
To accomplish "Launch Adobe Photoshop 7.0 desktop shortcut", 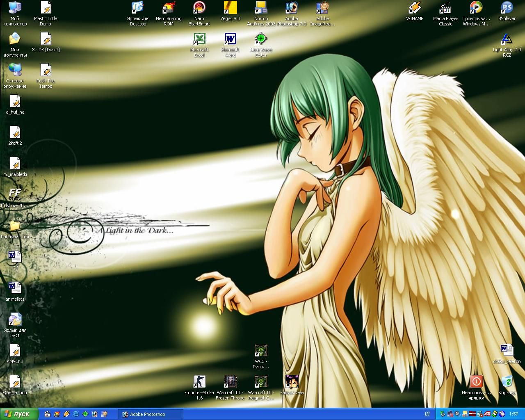I will tap(292, 14).
